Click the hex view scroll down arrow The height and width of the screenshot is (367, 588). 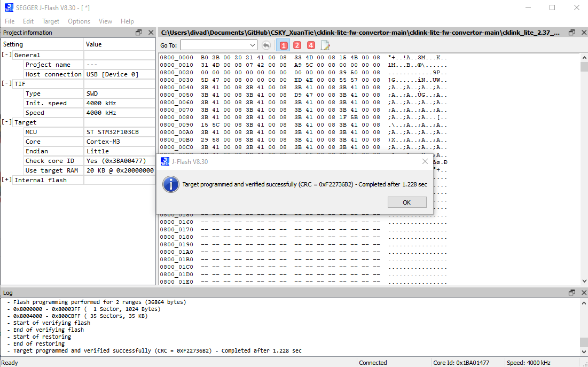(584, 280)
